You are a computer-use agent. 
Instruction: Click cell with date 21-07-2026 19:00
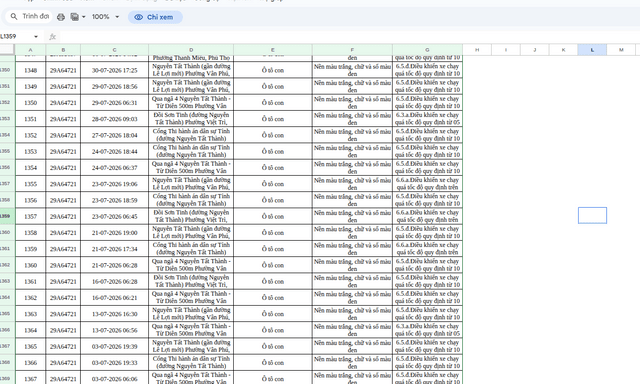115,233
